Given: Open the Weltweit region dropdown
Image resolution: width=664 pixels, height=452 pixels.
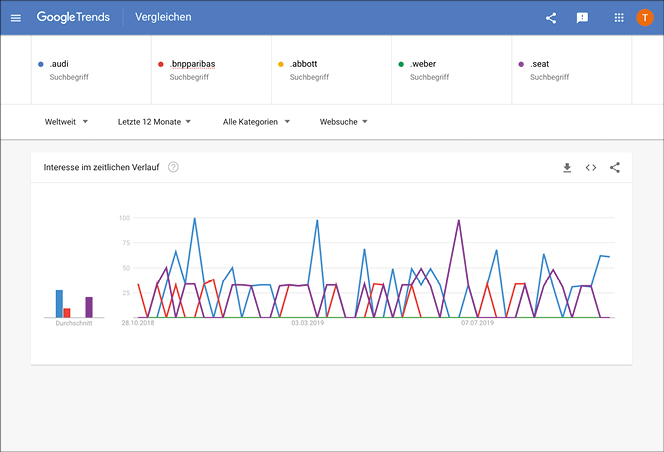Looking at the screenshot, I should (x=66, y=122).
